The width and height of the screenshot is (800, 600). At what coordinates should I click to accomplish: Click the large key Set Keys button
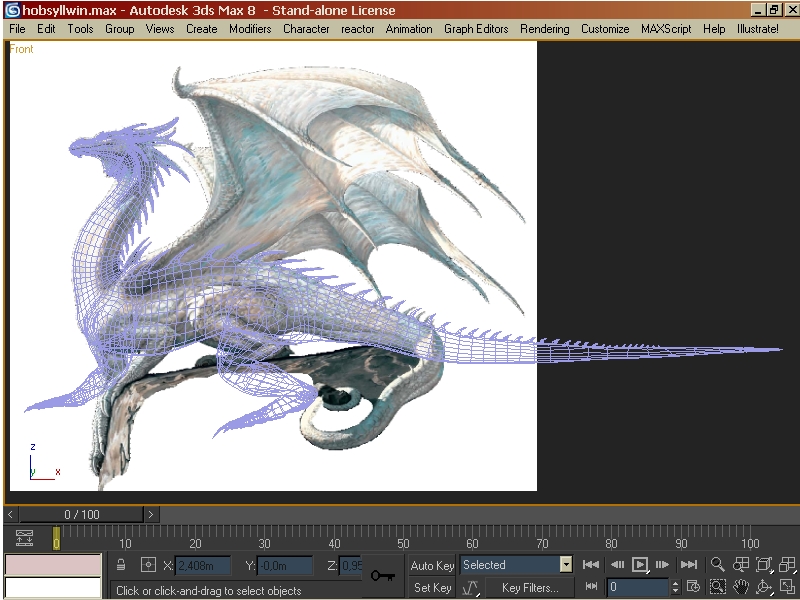382,576
